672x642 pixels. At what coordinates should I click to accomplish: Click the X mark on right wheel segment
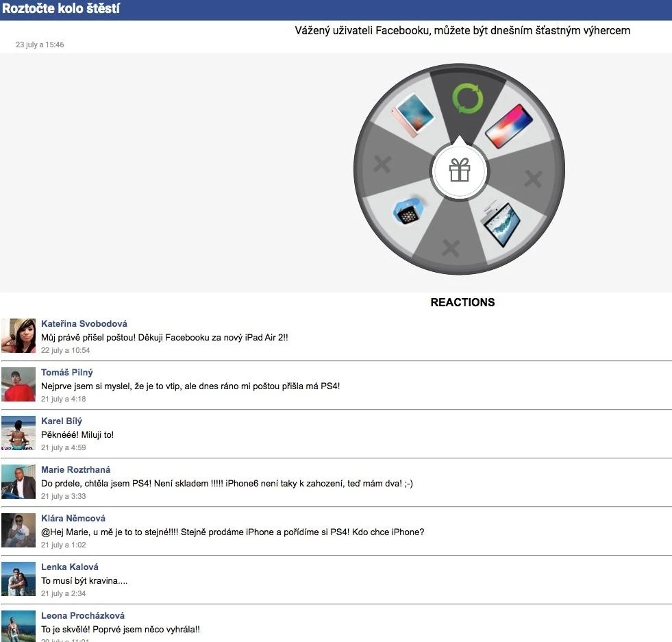pos(533,179)
